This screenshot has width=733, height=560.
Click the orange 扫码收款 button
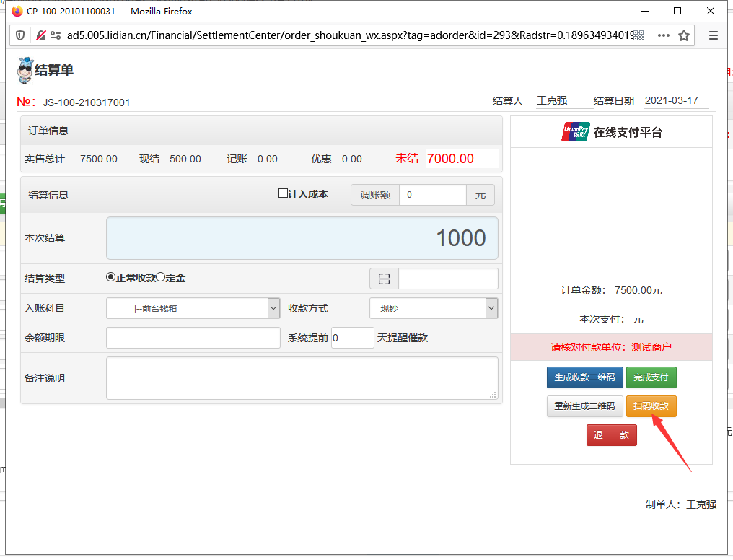(x=651, y=406)
